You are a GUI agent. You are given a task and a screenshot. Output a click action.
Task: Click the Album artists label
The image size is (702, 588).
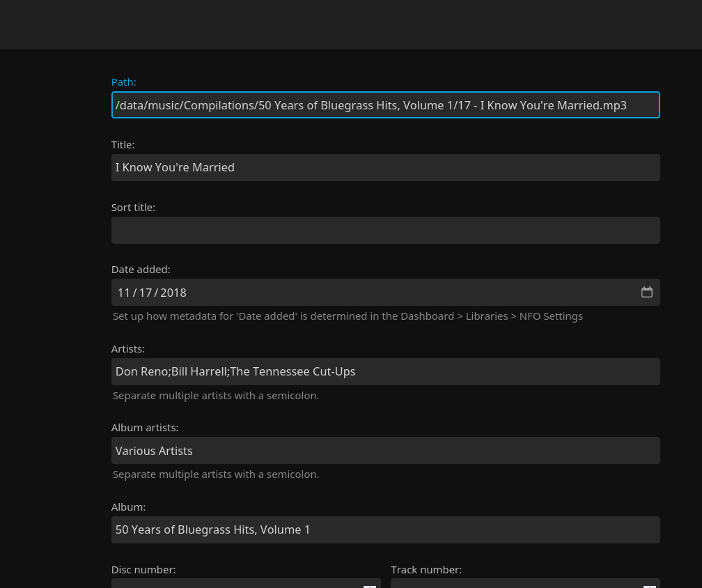(144, 427)
